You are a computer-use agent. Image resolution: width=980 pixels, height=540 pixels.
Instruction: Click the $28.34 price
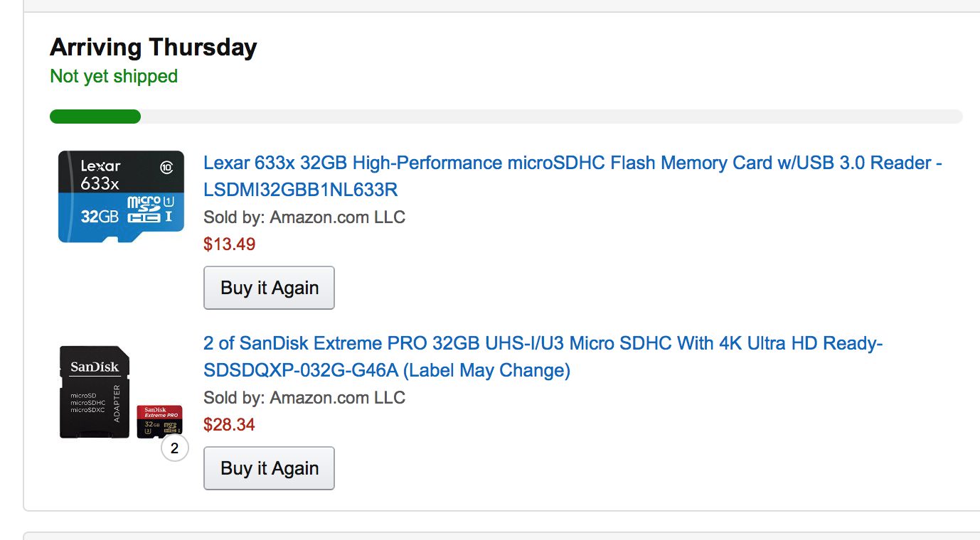(229, 425)
